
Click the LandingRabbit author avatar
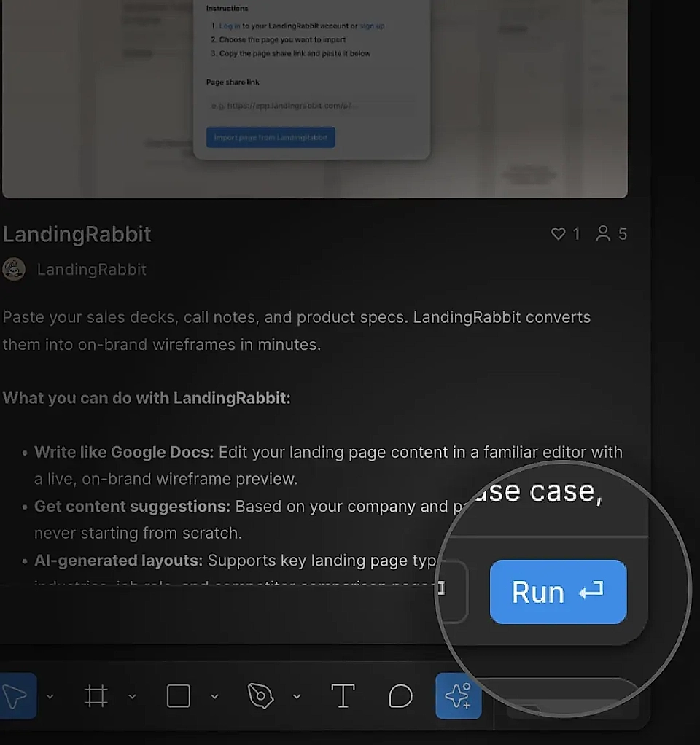(x=15, y=269)
